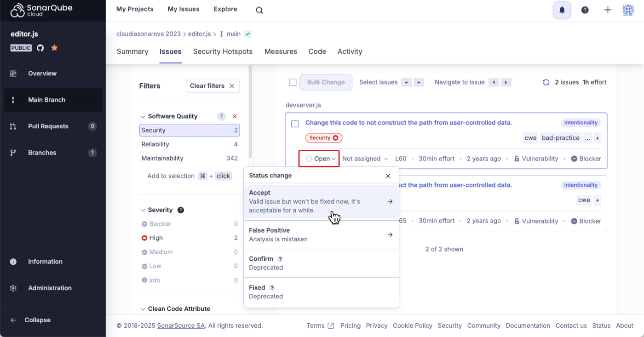Click the favorite star next to PUBLIC badge

coord(54,47)
